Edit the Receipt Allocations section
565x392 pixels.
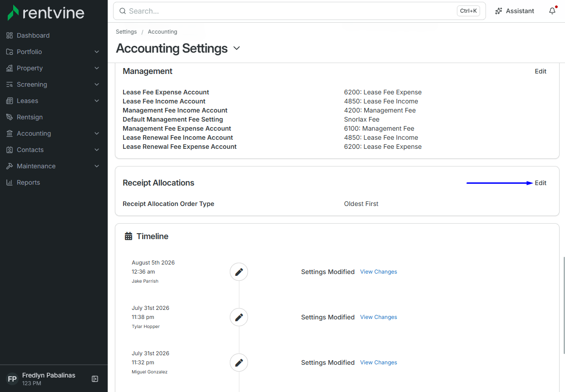click(x=540, y=183)
